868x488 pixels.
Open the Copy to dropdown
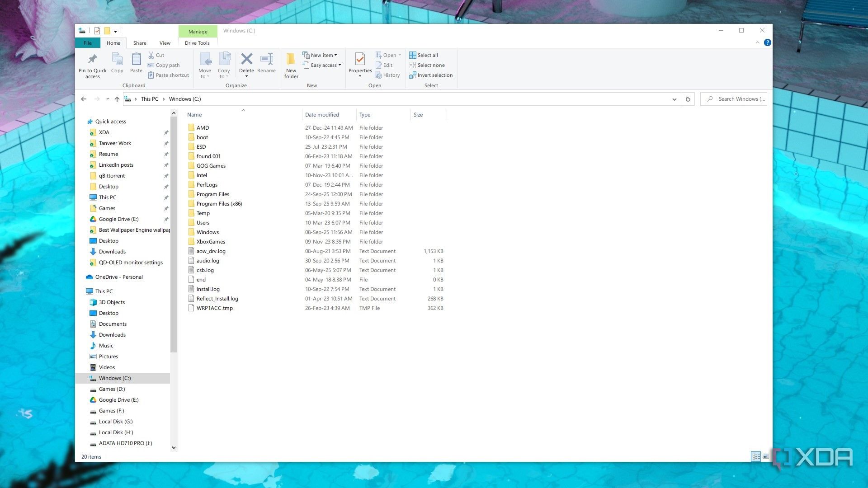[224, 74]
